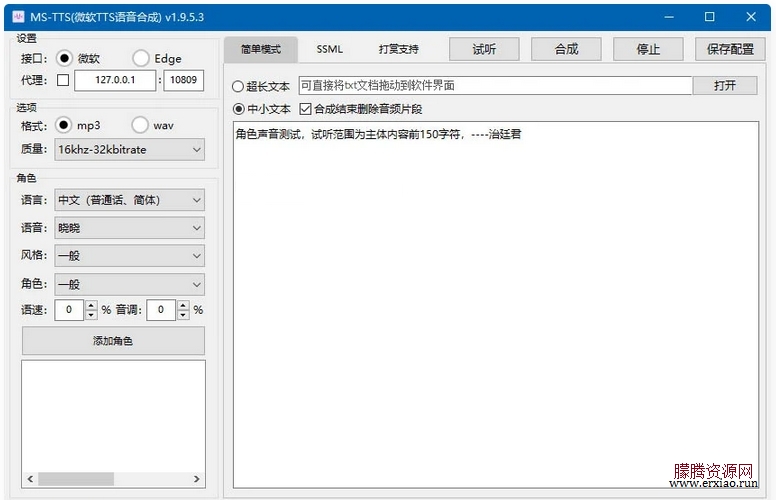The height and width of the screenshot is (500, 776).
Task: Open the 打赏支持 tab
Action: pyautogui.click(x=398, y=49)
